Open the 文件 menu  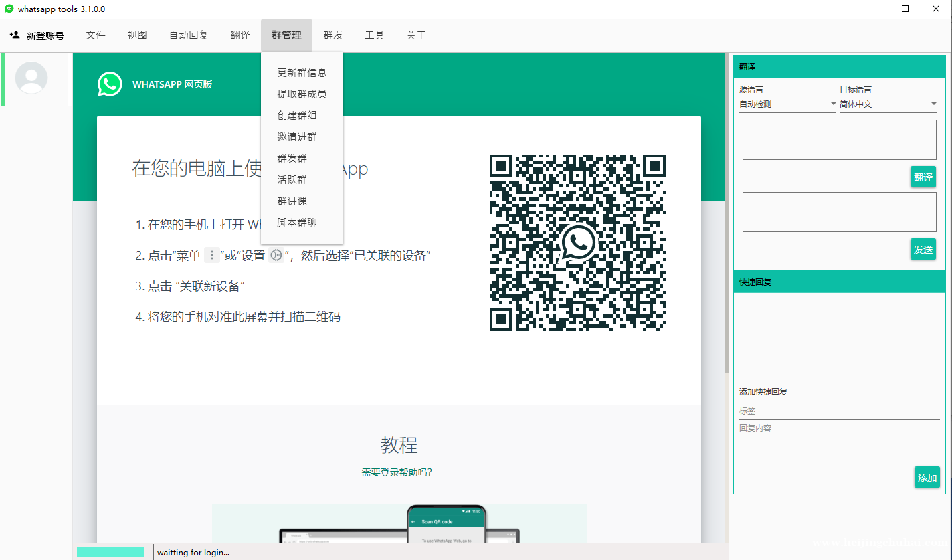(x=96, y=35)
